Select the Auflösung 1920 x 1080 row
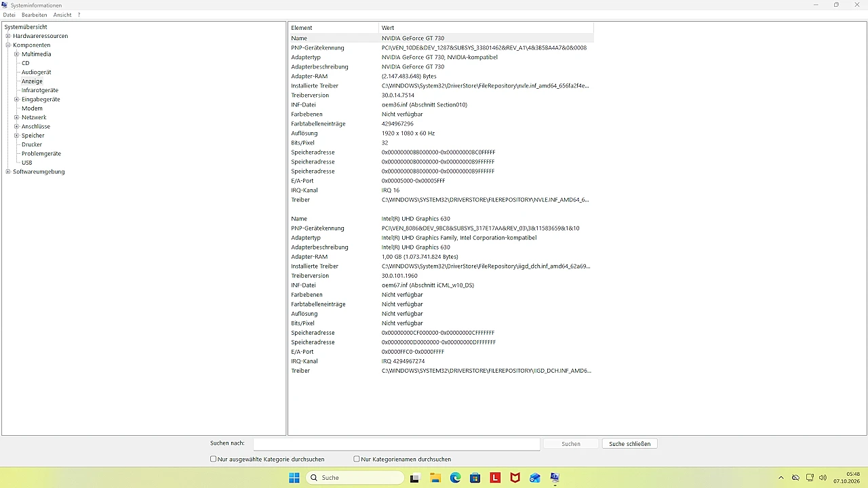The image size is (868, 488). pos(441,134)
